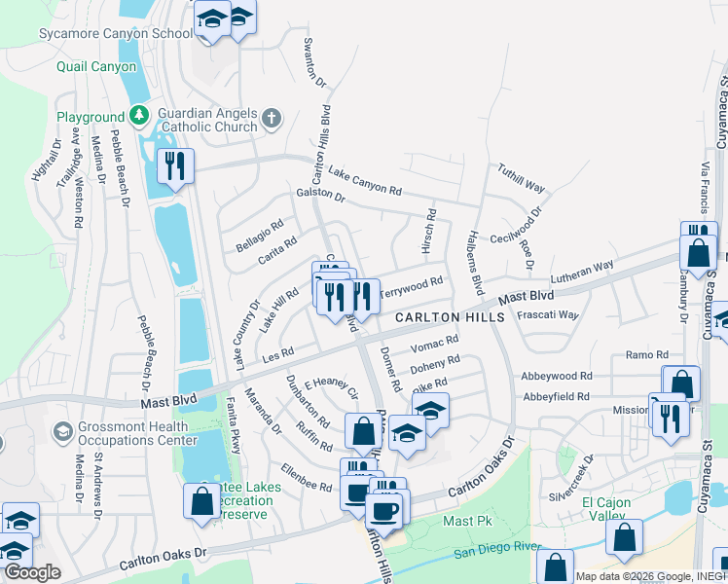The image size is (728, 584).
Task: Click the Abbeywood Rd label
Action: pyautogui.click(x=557, y=376)
